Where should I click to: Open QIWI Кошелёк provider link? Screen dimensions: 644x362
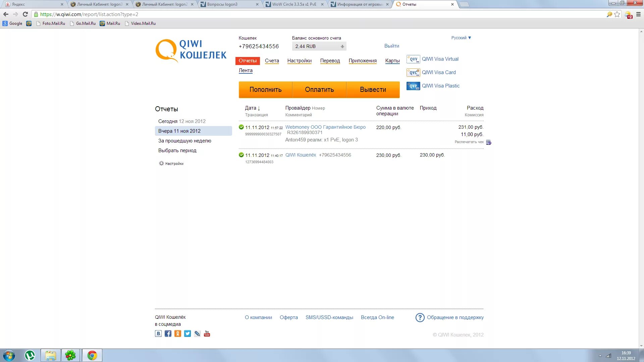click(301, 155)
